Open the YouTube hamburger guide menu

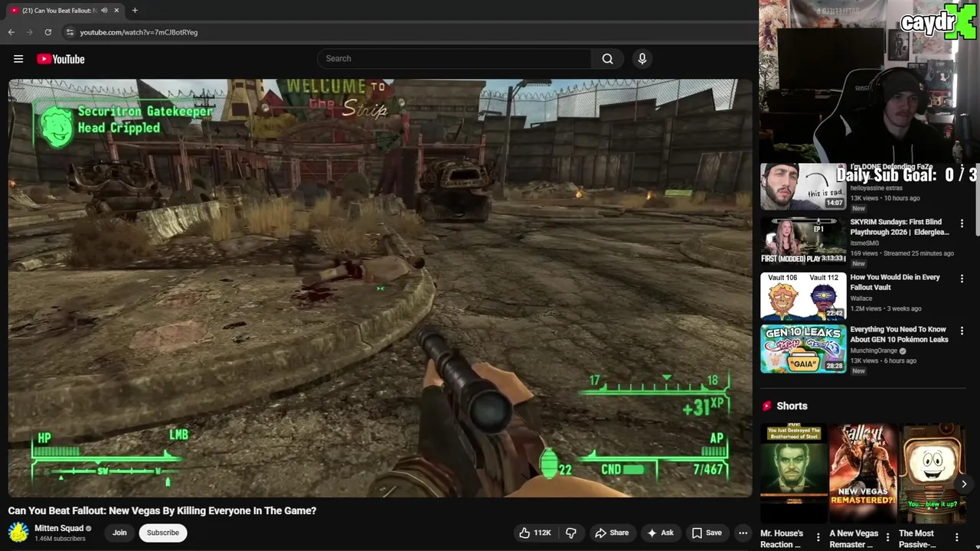tap(18, 59)
